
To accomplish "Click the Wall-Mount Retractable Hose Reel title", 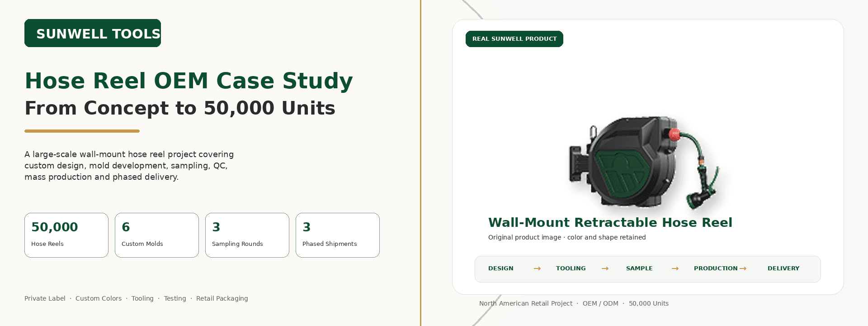I will (610, 222).
